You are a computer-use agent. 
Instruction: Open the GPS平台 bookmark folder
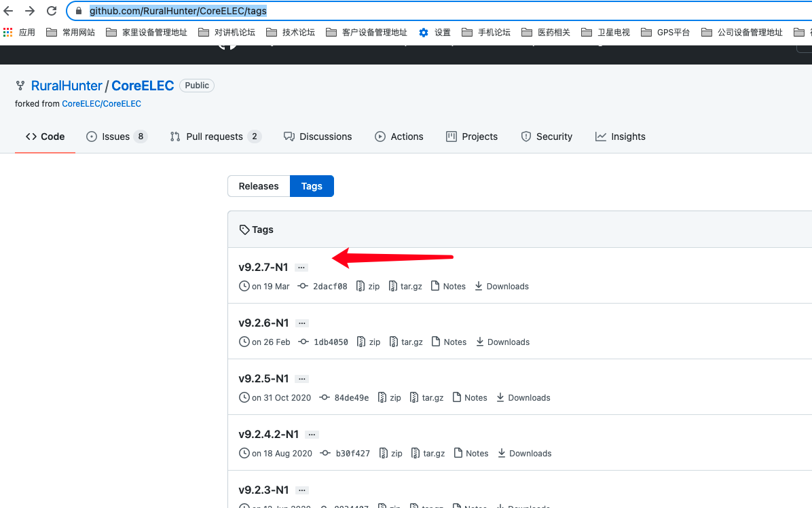coord(665,33)
